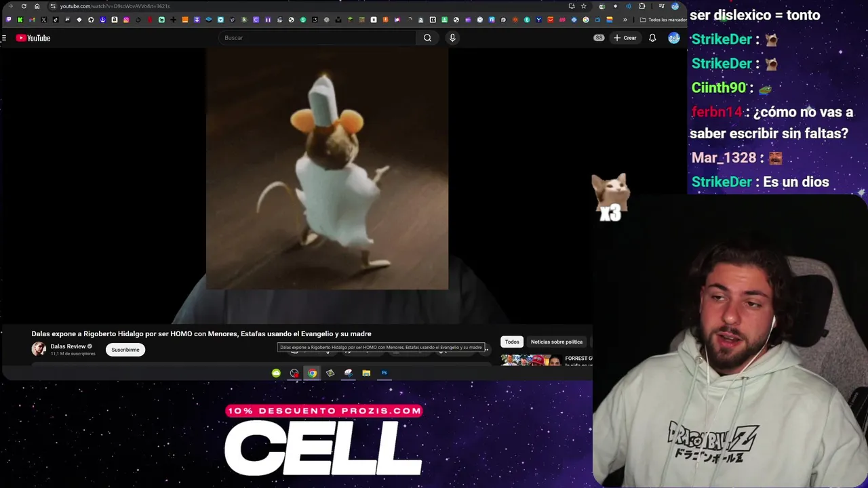Image resolution: width=868 pixels, height=488 pixels.
Task: Bookmark this page with the star icon
Action: pos(583,6)
